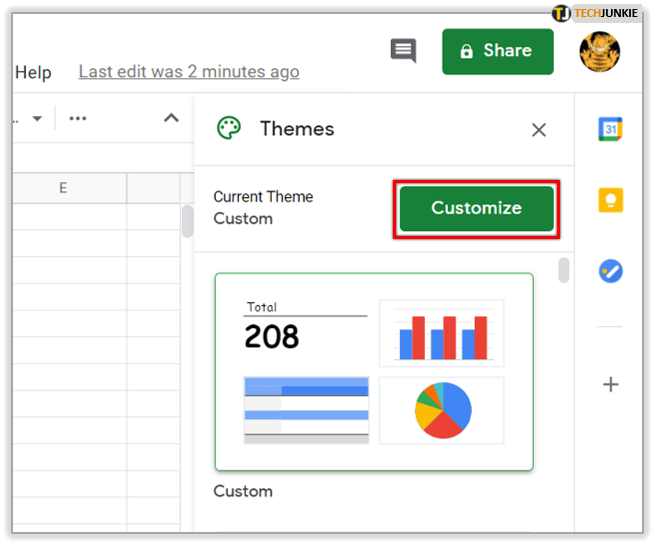Show more toolbar options via three dots
This screenshot has height=545, width=655.
[x=78, y=119]
